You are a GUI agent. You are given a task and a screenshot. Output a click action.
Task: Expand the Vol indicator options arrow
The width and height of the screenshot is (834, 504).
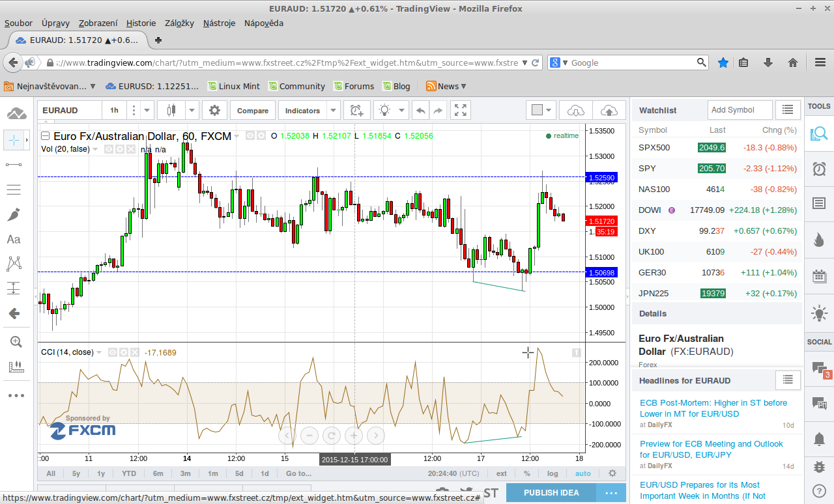(x=96, y=149)
